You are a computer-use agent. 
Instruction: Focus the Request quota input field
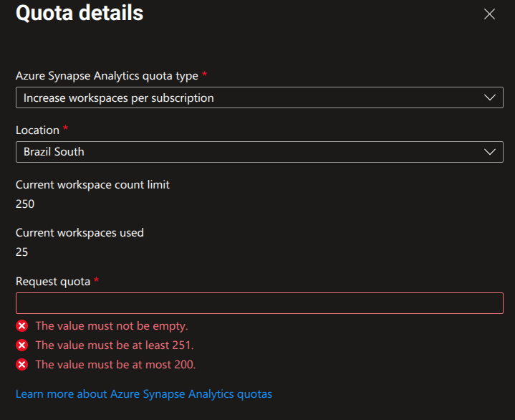[259, 303]
